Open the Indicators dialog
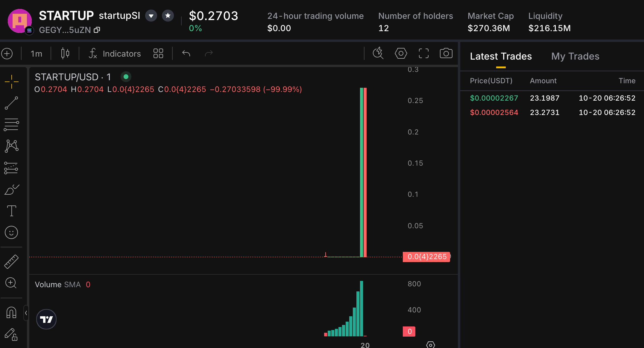 (115, 54)
